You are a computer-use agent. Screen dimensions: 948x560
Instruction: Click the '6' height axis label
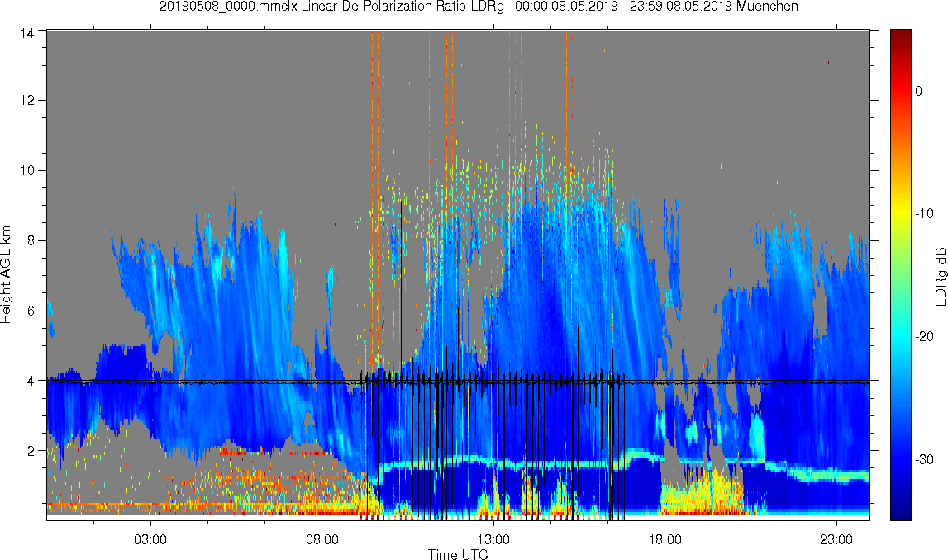click(x=31, y=311)
